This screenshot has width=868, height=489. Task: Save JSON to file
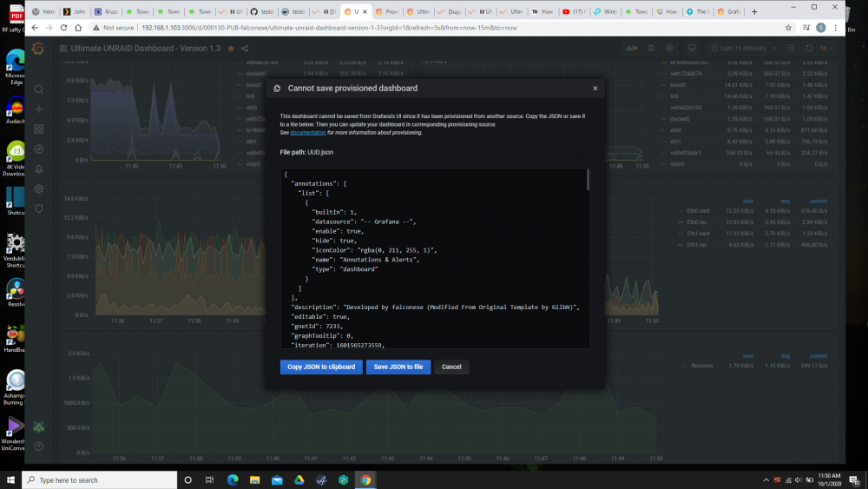(x=398, y=367)
